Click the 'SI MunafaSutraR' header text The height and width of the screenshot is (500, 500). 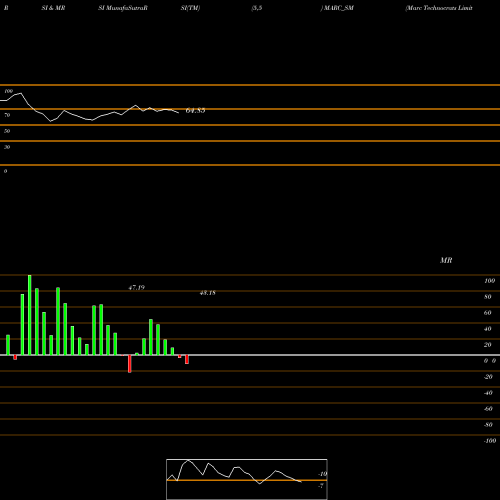(123, 8)
